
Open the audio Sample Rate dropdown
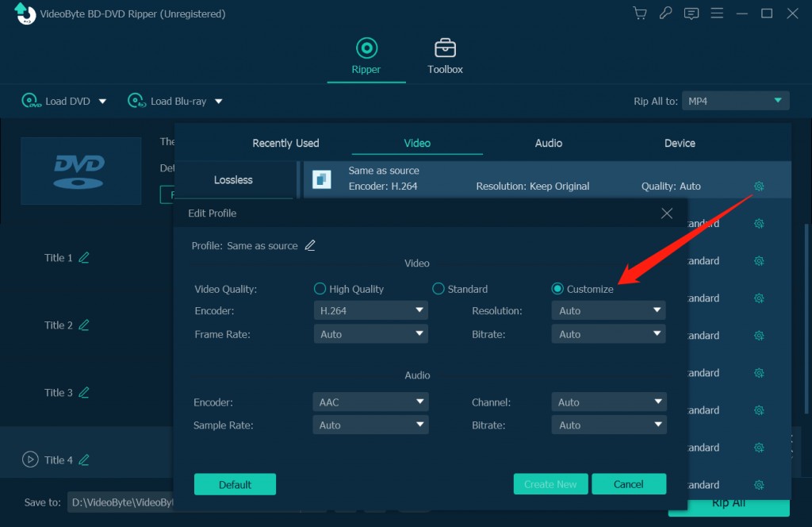[x=370, y=425]
